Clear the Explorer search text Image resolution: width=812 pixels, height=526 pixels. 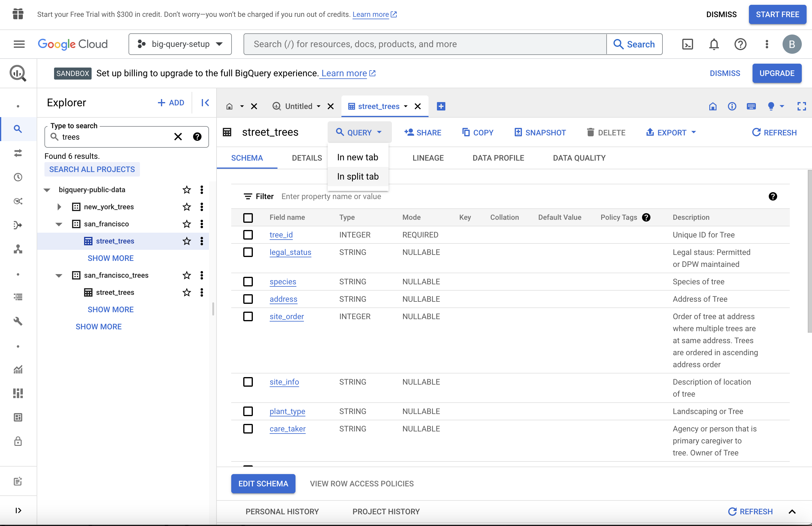coord(178,137)
